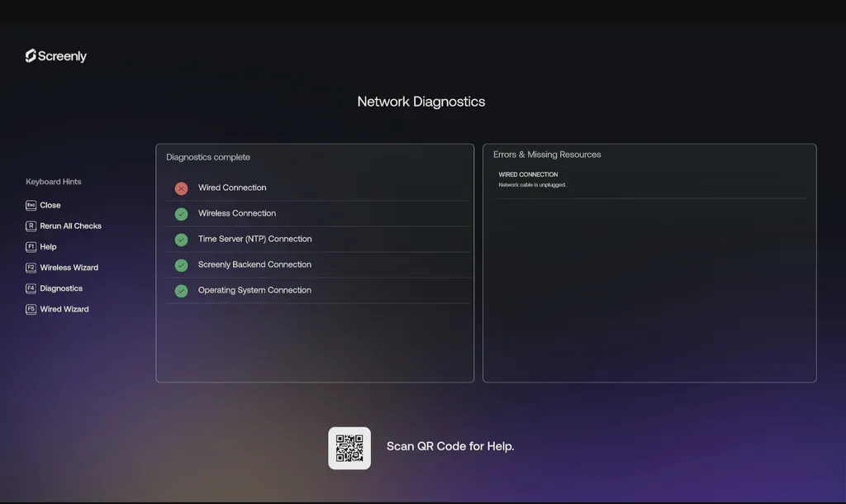Viewport: 846px width, 504px height.
Task: Click the Keyboard Hints heading
Action: tap(54, 182)
